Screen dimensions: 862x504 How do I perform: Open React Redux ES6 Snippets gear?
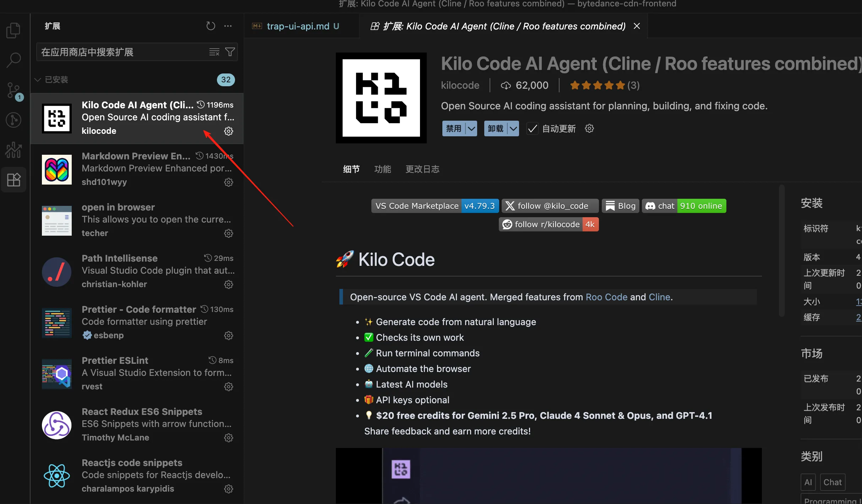click(x=229, y=438)
